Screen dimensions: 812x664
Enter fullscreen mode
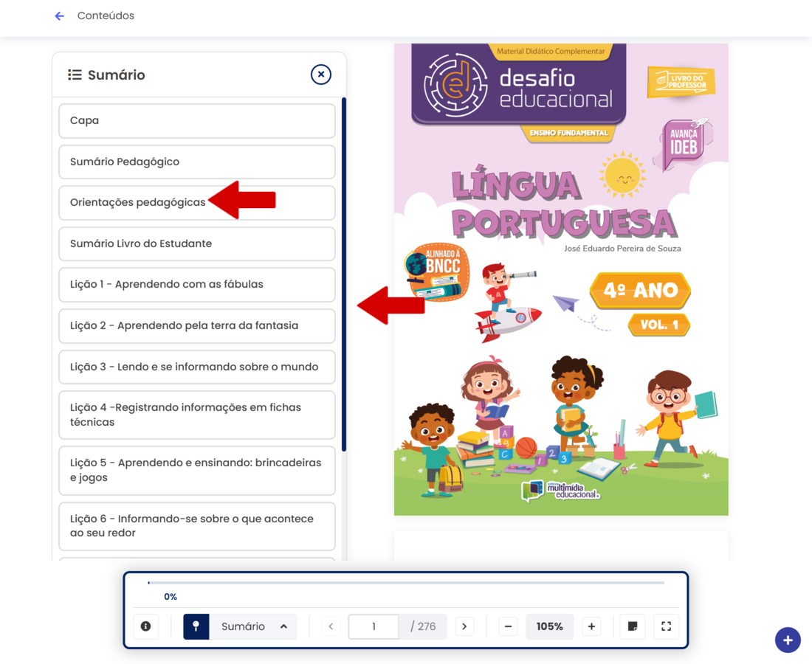click(x=666, y=626)
